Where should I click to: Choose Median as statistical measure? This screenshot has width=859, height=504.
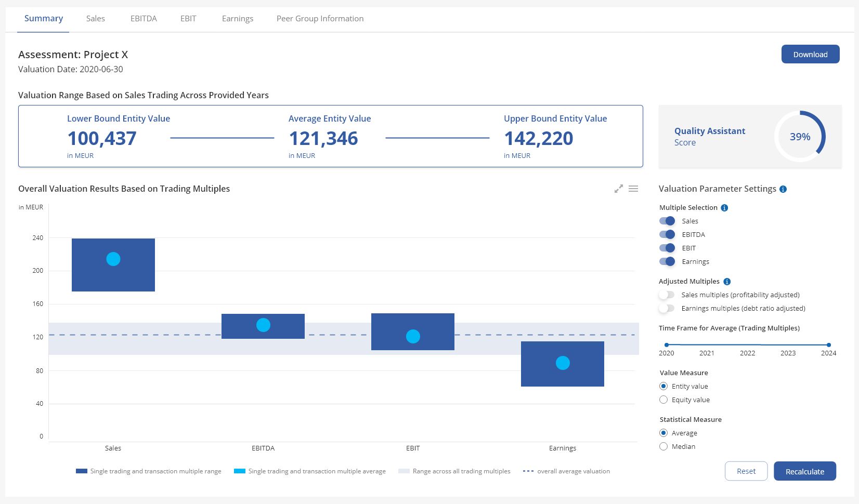click(x=663, y=446)
